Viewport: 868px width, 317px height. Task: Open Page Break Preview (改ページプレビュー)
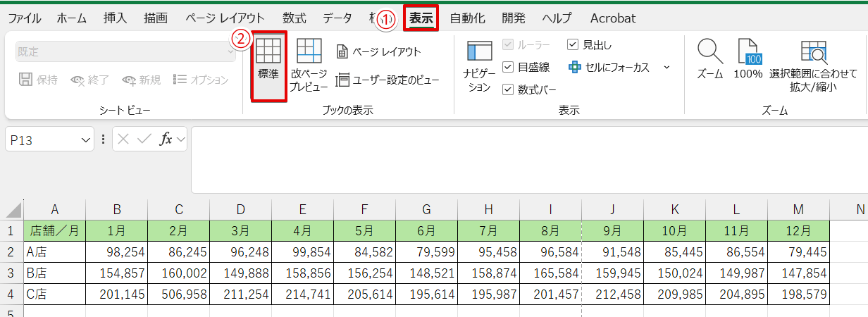tap(309, 66)
